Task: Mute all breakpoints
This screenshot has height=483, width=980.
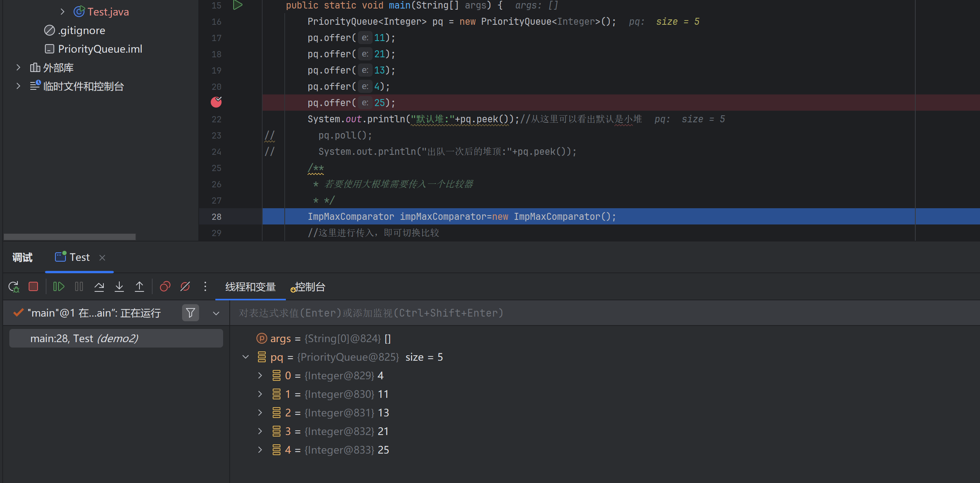Action: [185, 286]
